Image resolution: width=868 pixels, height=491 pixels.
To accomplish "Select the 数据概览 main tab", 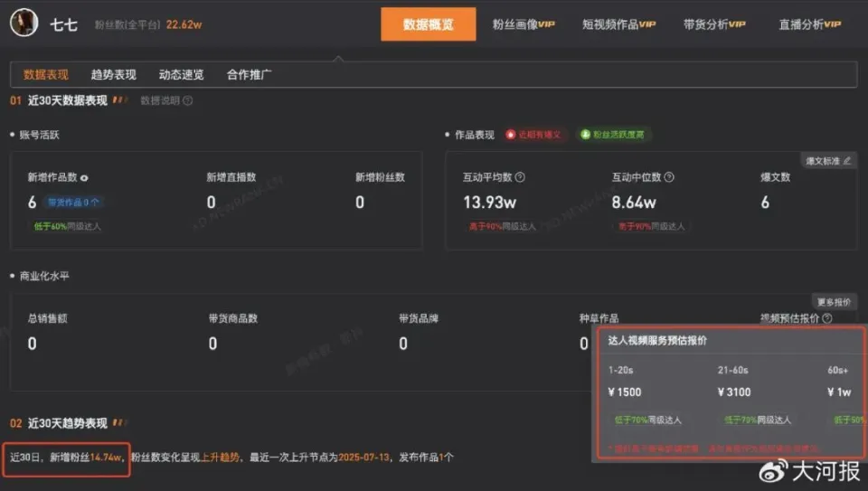I will click(428, 24).
